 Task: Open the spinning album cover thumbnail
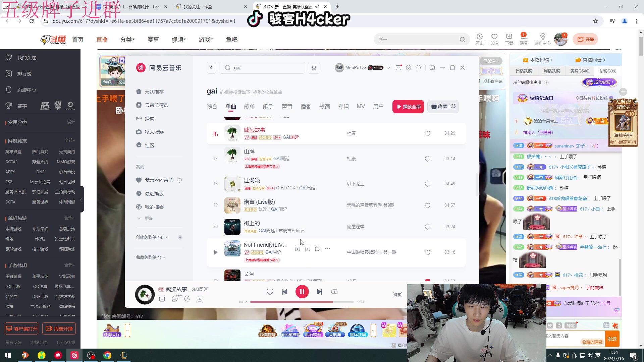pyautogui.click(x=145, y=295)
